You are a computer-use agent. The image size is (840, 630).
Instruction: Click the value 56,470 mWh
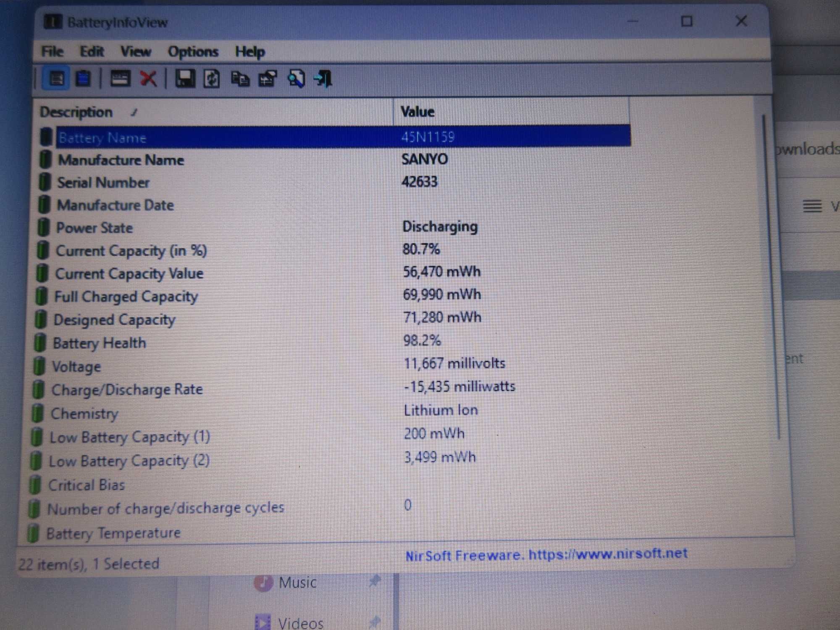[x=442, y=272]
